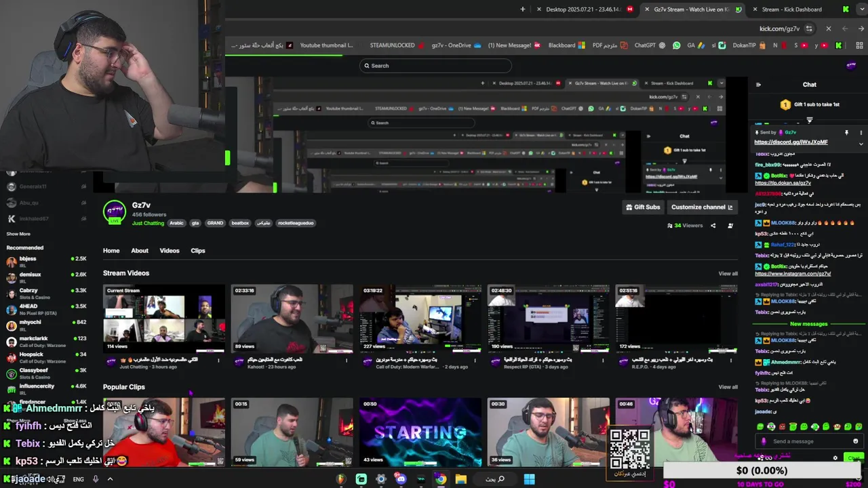Click the Kick Search field
This screenshot has height=488, width=868.
point(435,66)
